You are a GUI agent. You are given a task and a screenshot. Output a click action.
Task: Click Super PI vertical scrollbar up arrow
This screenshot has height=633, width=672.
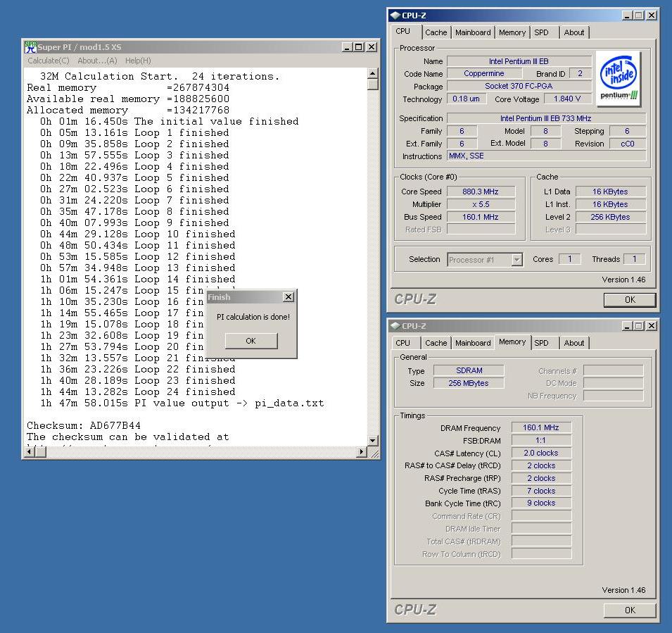click(373, 73)
